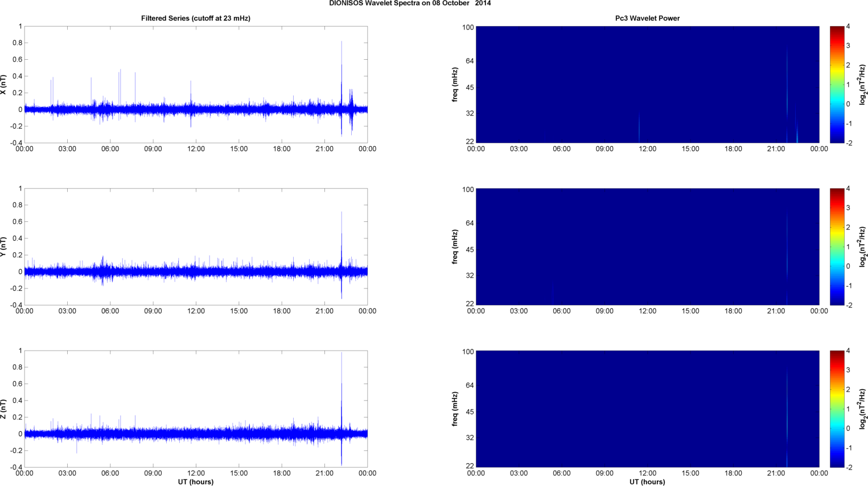
Task: Click 'freq (mHz)' label of Z spectrogram
Action: coord(455,409)
